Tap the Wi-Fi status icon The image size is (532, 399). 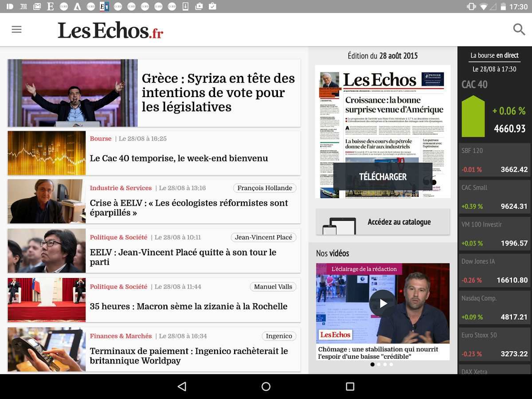pos(484,7)
